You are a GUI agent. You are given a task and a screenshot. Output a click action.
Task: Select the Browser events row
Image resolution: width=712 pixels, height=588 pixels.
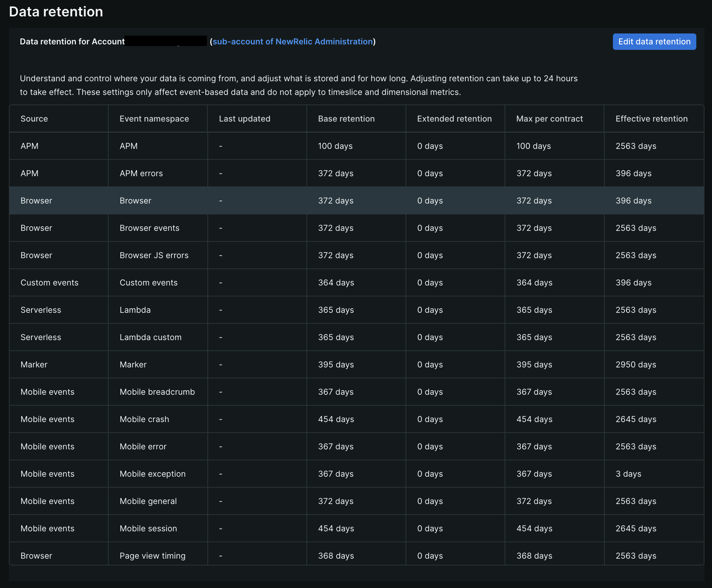pyautogui.click(x=149, y=228)
